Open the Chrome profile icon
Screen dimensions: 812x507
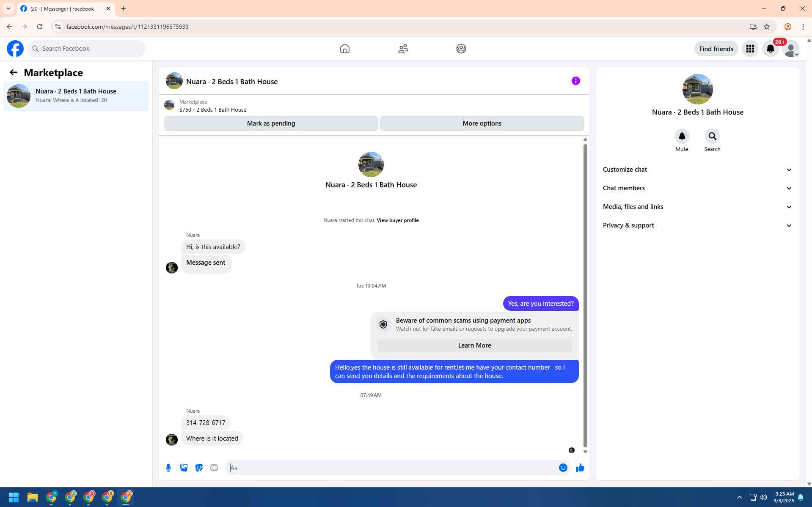(x=787, y=27)
